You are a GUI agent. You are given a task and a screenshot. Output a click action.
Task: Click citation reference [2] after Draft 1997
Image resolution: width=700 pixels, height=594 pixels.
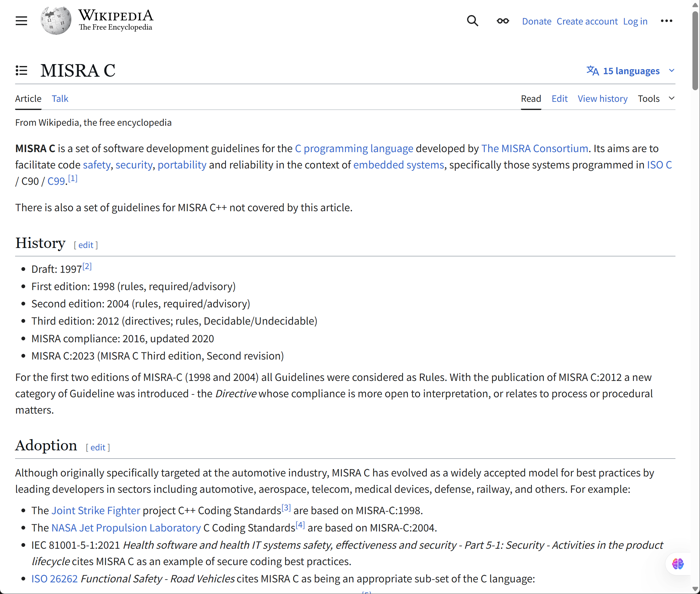point(87,266)
